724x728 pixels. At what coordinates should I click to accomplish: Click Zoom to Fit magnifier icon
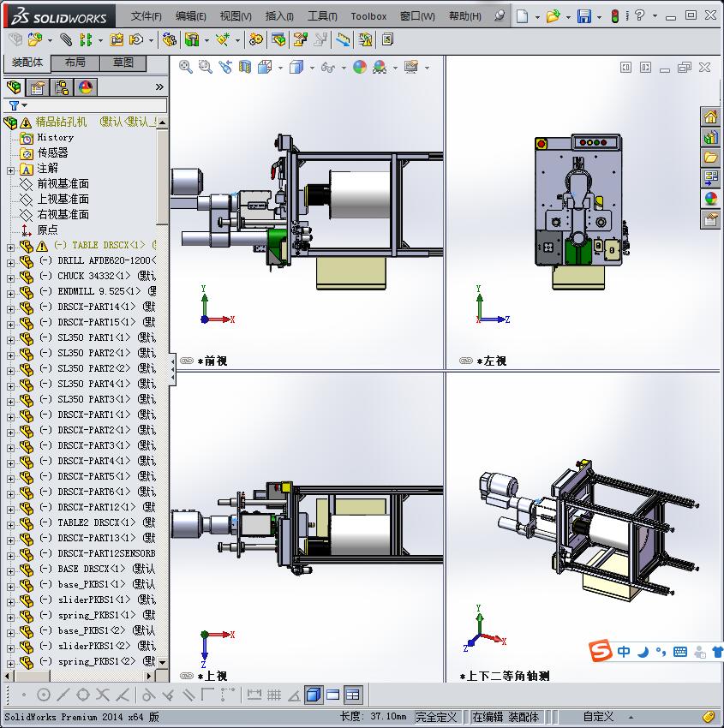point(186,68)
